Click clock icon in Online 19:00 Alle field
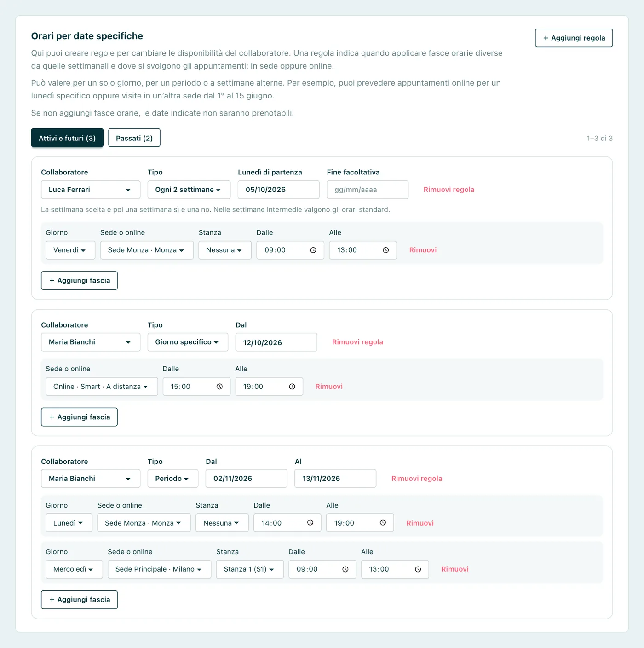 point(292,387)
